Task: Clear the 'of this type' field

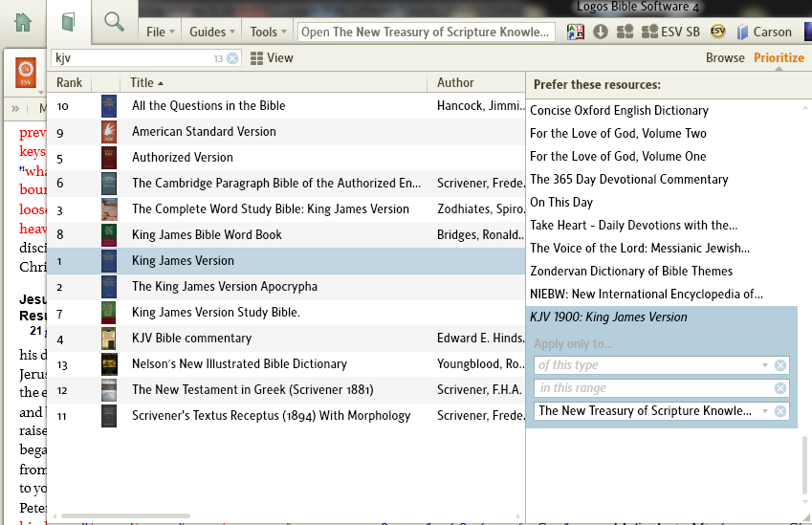Action: pyautogui.click(x=780, y=365)
